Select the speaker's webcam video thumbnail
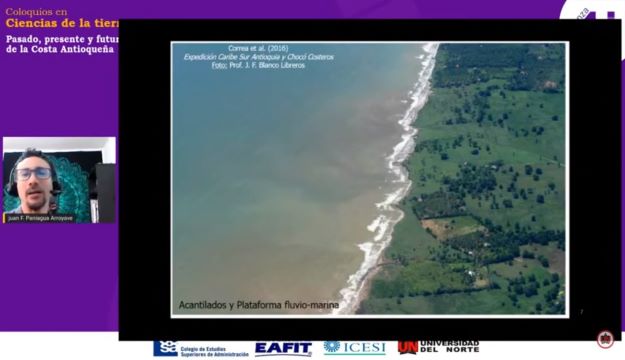Image resolution: width=625 pixels, height=360 pixels. (59, 180)
